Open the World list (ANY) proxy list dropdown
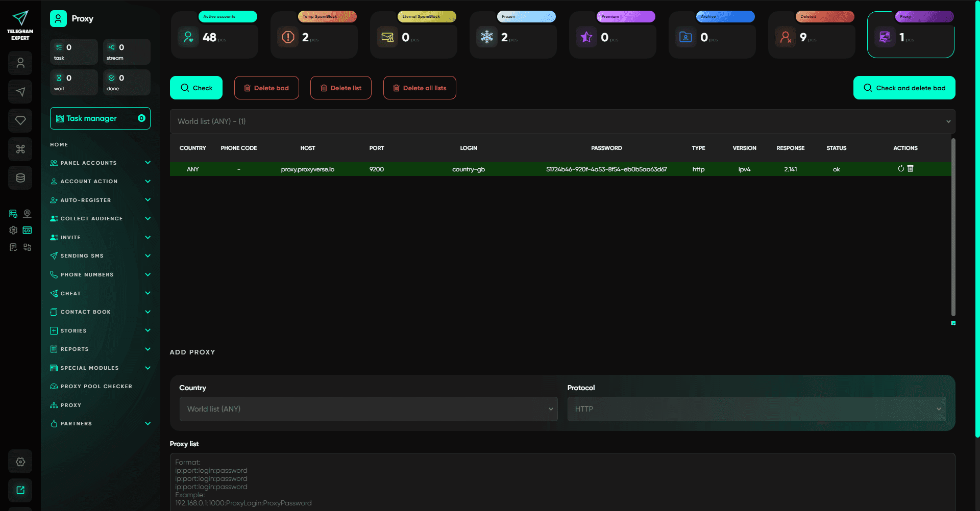The height and width of the screenshot is (511, 980). [x=562, y=121]
